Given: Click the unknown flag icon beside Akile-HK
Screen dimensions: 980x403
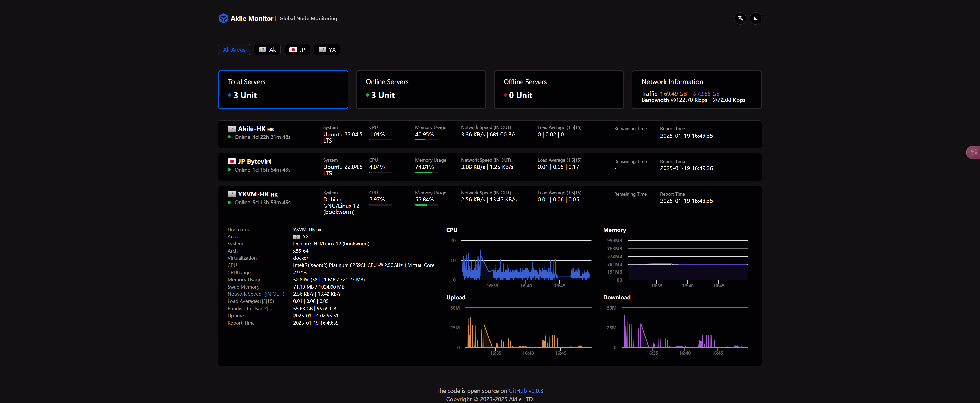Looking at the screenshot, I should point(232,129).
